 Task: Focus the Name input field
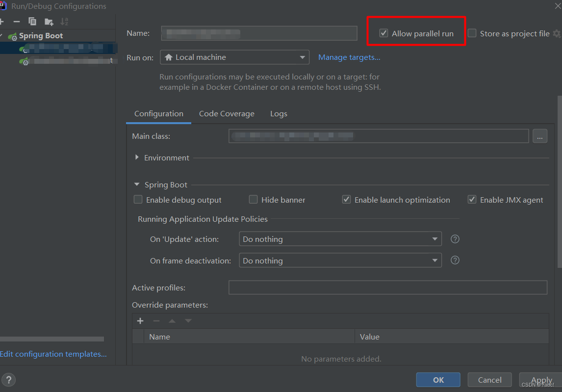(259, 33)
